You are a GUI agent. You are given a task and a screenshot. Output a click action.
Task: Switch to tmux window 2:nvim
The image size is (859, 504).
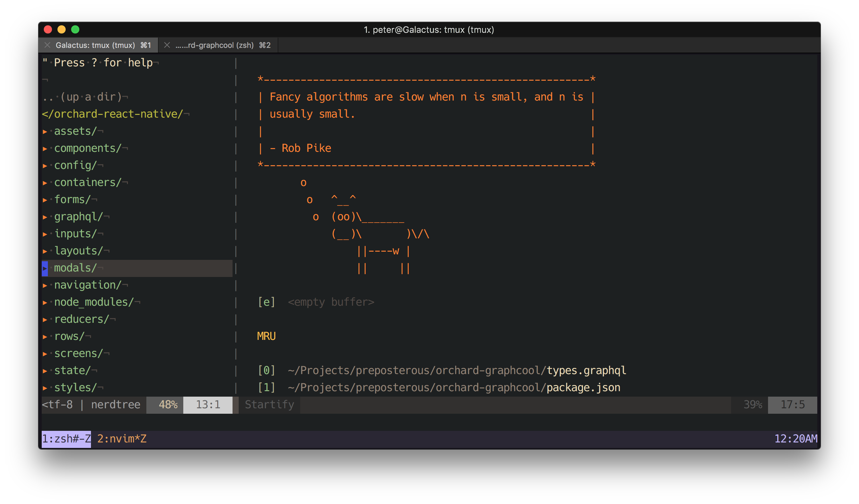pyautogui.click(x=122, y=439)
